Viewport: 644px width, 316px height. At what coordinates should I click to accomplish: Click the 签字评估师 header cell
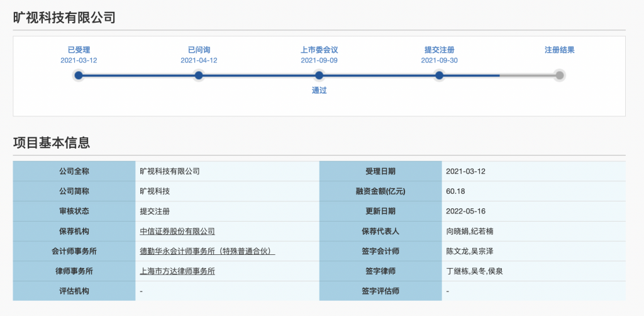click(380, 291)
